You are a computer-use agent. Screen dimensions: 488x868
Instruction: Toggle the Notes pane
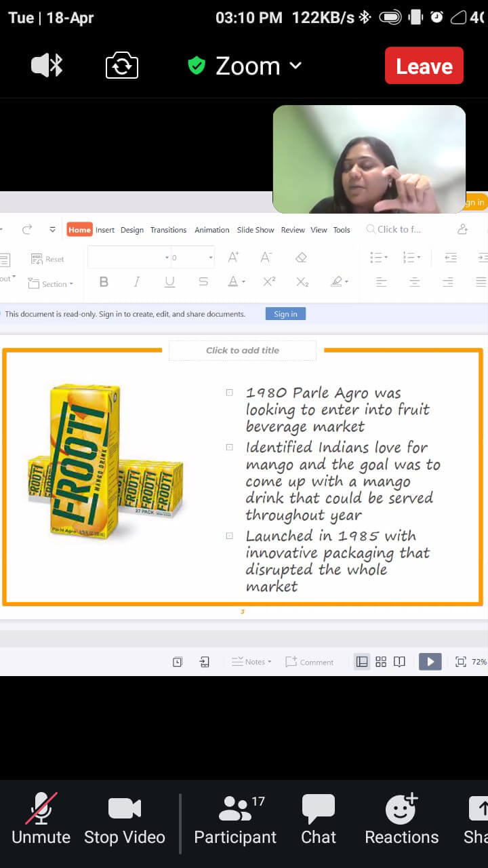pyautogui.click(x=251, y=662)
